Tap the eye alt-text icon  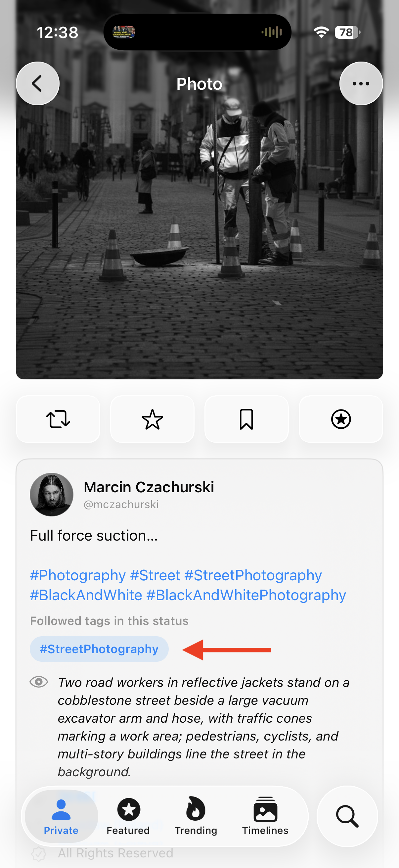coord(39,682)
